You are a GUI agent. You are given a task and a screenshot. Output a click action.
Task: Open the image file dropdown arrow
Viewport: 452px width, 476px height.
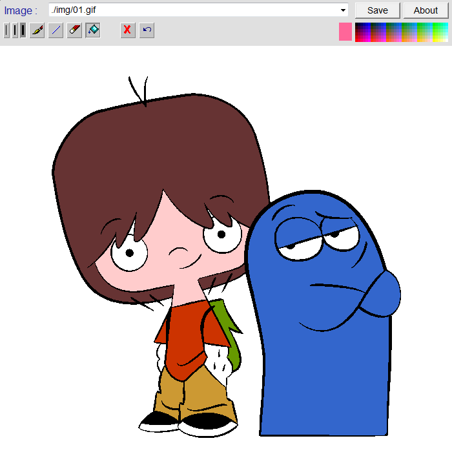(343, 10)
